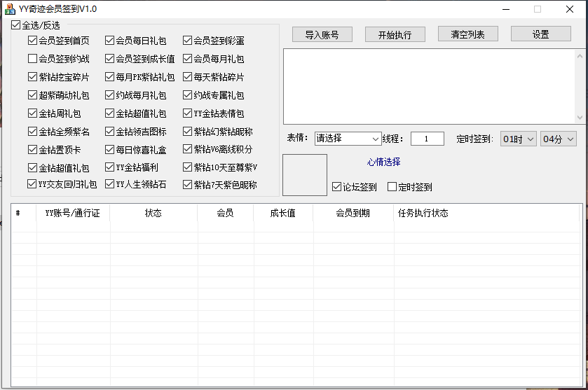Screen dimensions: 588x390
Task: Click the 任务执行状态 column header
Action: tap(486, 213)
